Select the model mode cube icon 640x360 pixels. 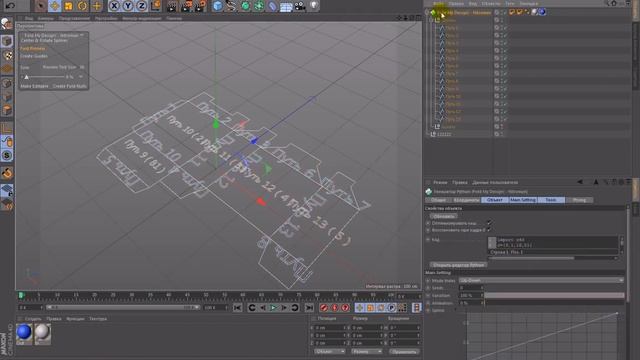click(7, 41)
